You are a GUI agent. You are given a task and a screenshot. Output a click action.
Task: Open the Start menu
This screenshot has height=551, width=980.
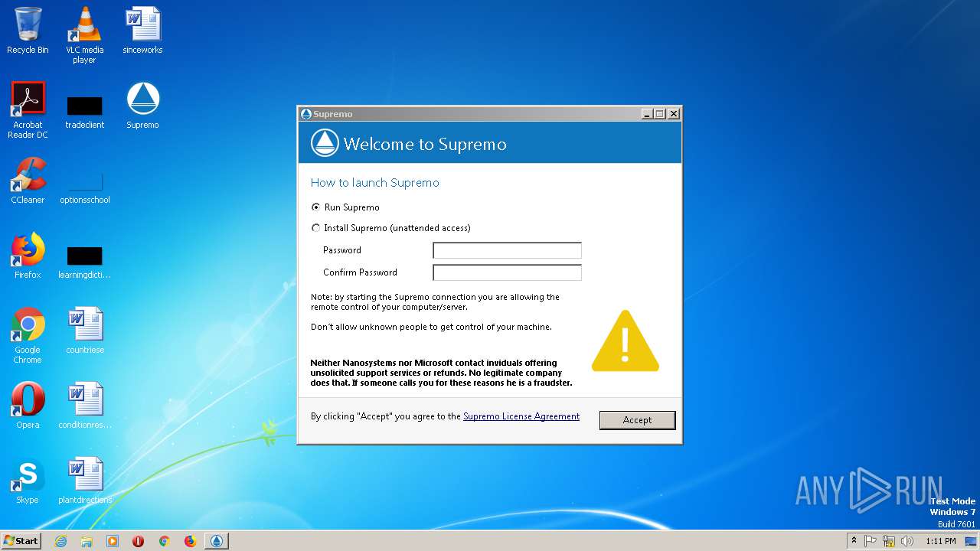(21, 541)
